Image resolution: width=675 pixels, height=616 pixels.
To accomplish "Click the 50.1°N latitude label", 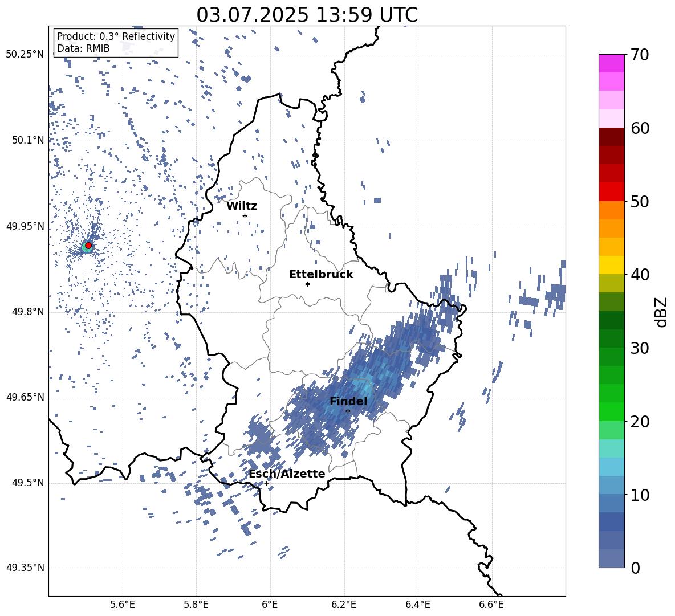I will [x=28, y=140].
